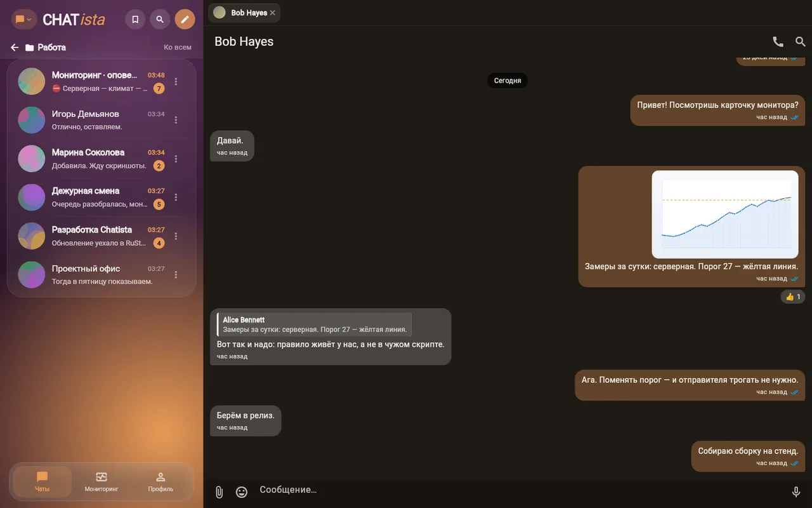Click the Bob Hayes chat header name

(x=244, y=42)
